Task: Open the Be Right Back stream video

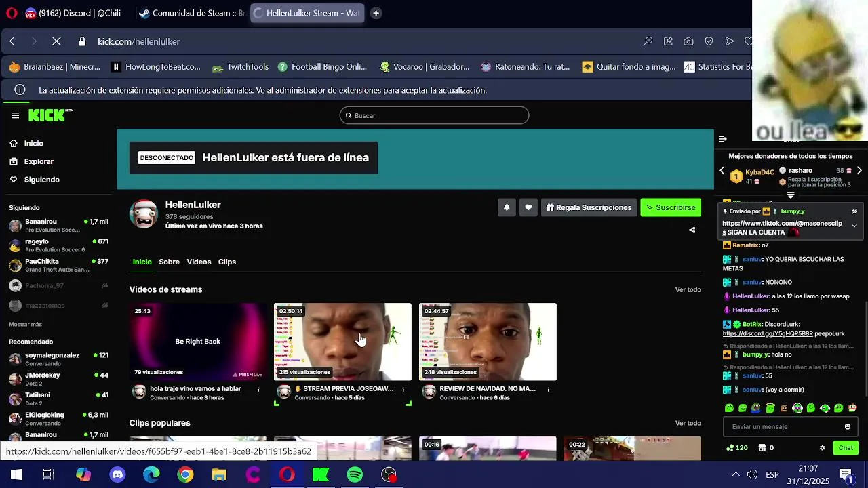Action: coord(198,342)
